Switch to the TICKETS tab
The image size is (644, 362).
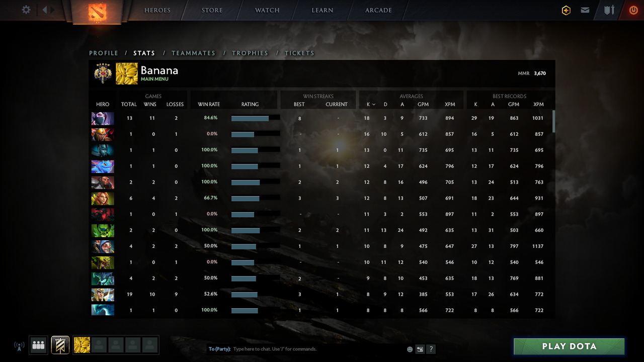pos(300,53)
